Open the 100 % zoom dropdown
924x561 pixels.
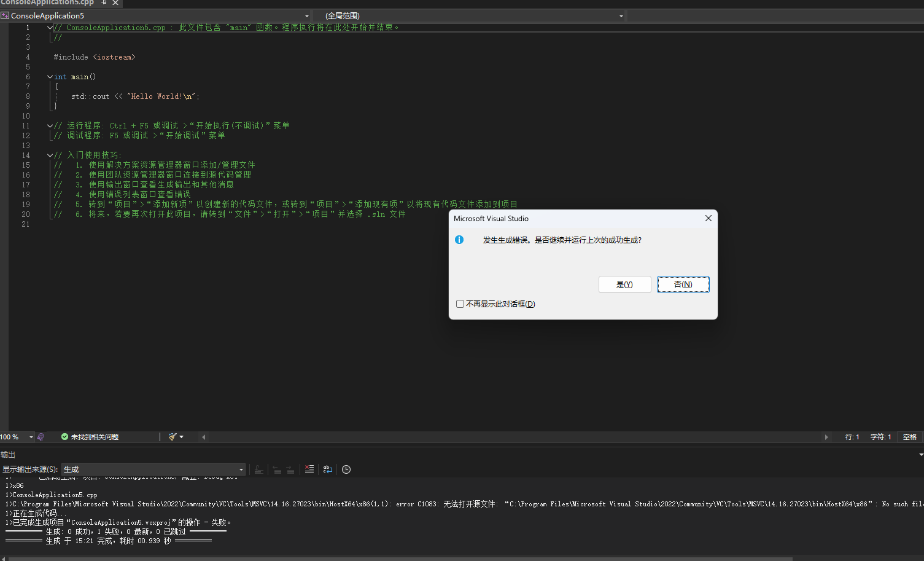point(31,437)
